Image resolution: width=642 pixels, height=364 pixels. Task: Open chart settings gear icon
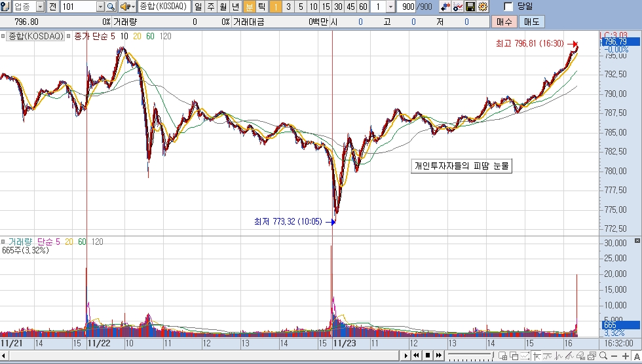(483, 7)
